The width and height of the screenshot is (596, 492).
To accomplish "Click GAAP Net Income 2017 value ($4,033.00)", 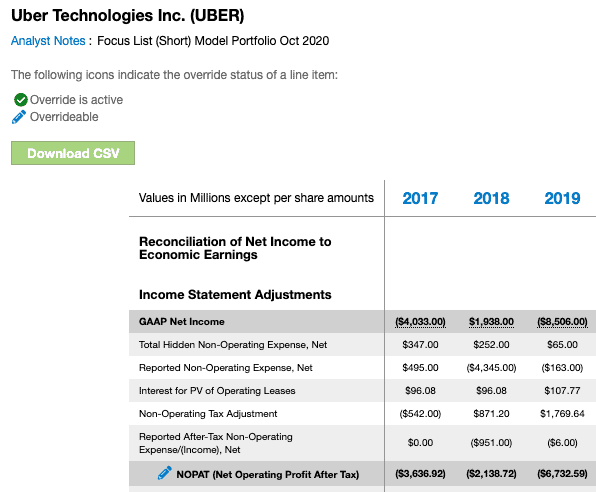I will [x=420, y=322].
